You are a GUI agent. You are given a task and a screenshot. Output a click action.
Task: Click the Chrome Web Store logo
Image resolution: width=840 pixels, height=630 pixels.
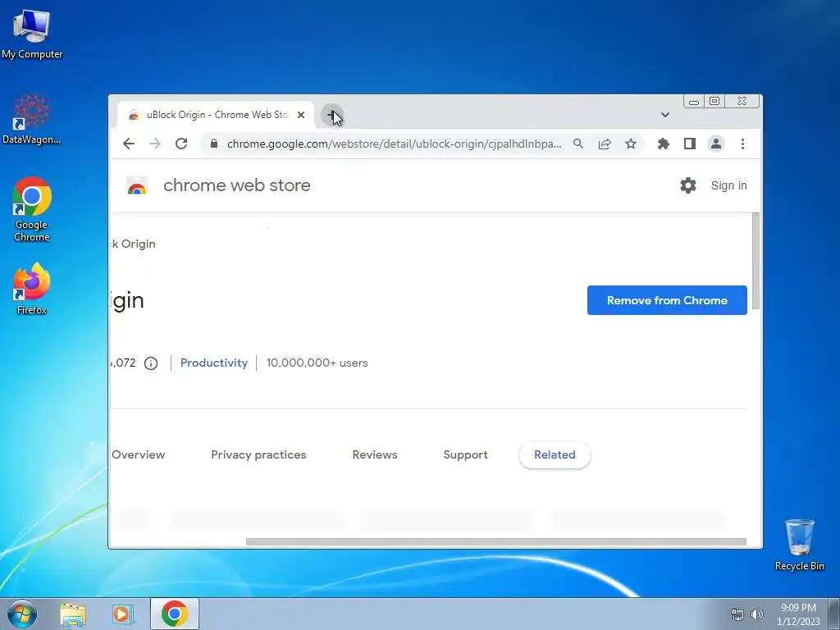[137, 186]
